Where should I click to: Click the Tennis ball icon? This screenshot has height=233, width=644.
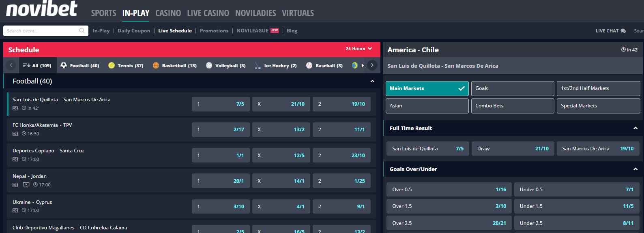click(x=112, y=65)
